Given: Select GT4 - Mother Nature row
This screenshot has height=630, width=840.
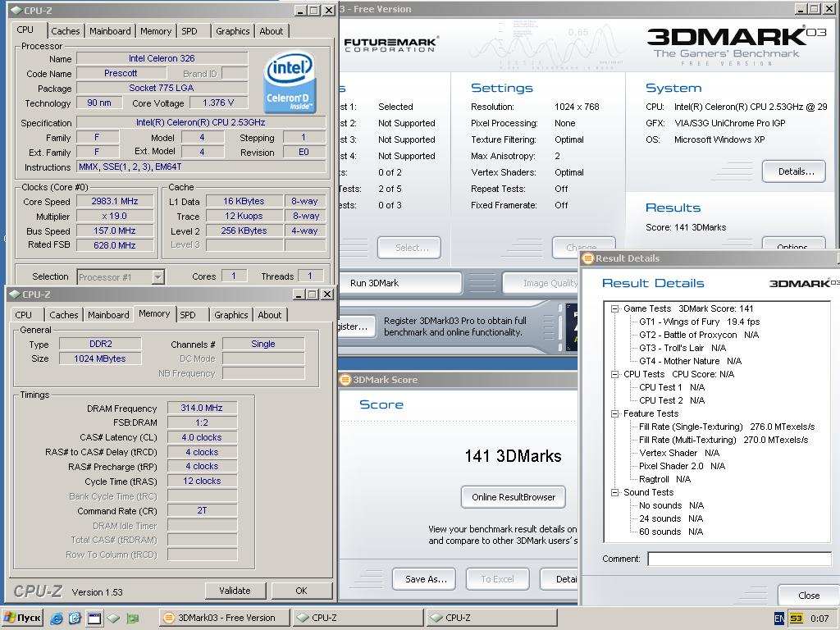Looking at the screenshot, I should tap(690, 361).
